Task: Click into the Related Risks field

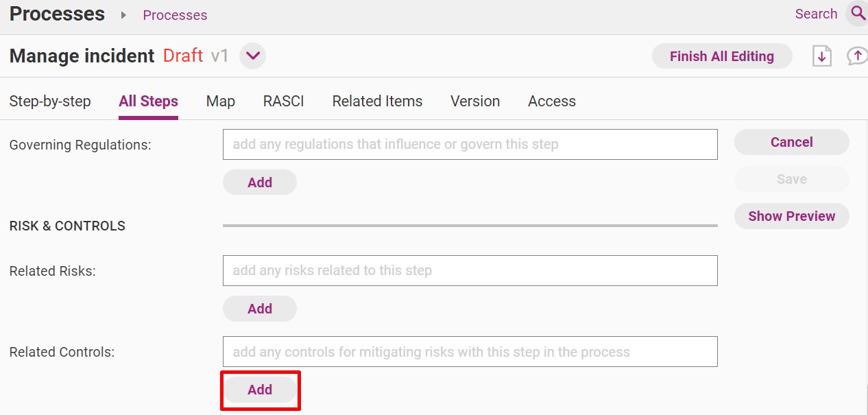Action: pyautogui.click(x=470, y=271)
